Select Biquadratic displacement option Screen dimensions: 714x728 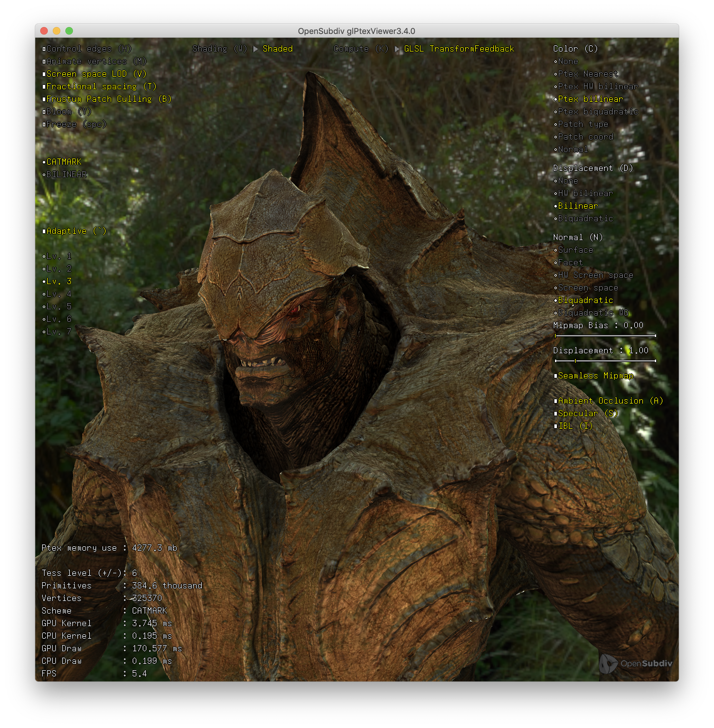(x=585, y=219)
